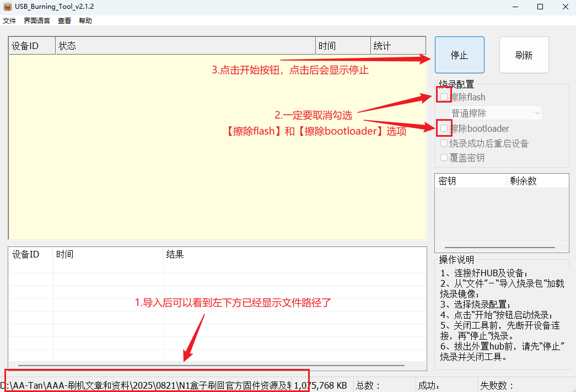
Task: Toggle the 擦除flash checkbox
Action: [444, 97]
